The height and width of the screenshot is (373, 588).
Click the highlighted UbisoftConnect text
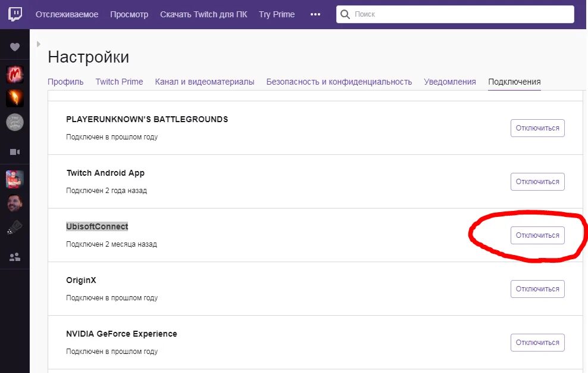(x=97, y=226)
